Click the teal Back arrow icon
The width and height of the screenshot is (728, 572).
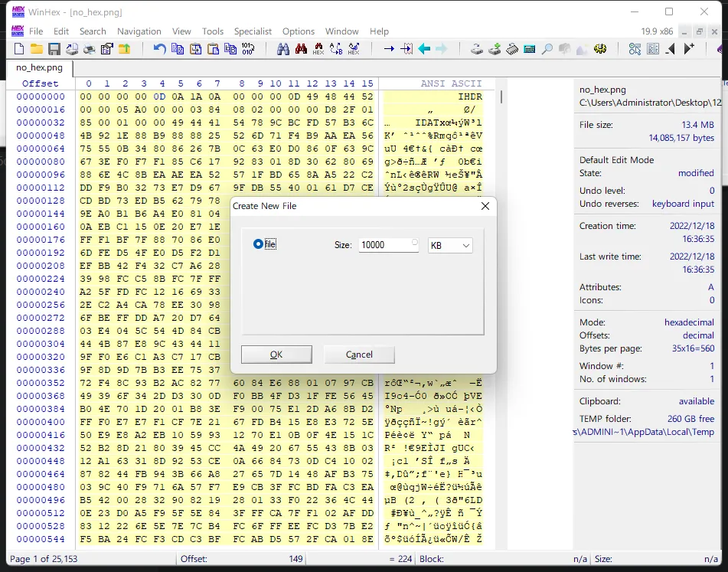point(424,49)
